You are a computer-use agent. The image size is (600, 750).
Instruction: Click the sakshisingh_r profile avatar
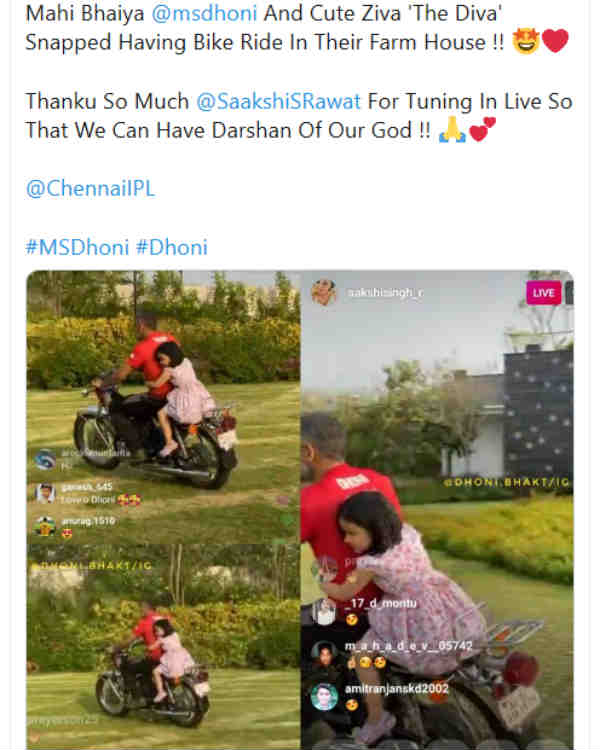(324, 292)
